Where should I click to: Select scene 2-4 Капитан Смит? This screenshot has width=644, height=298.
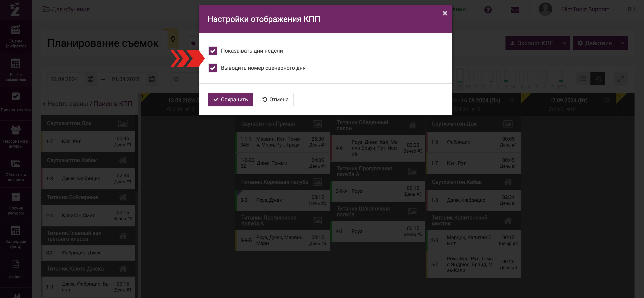tap(88, 216)
